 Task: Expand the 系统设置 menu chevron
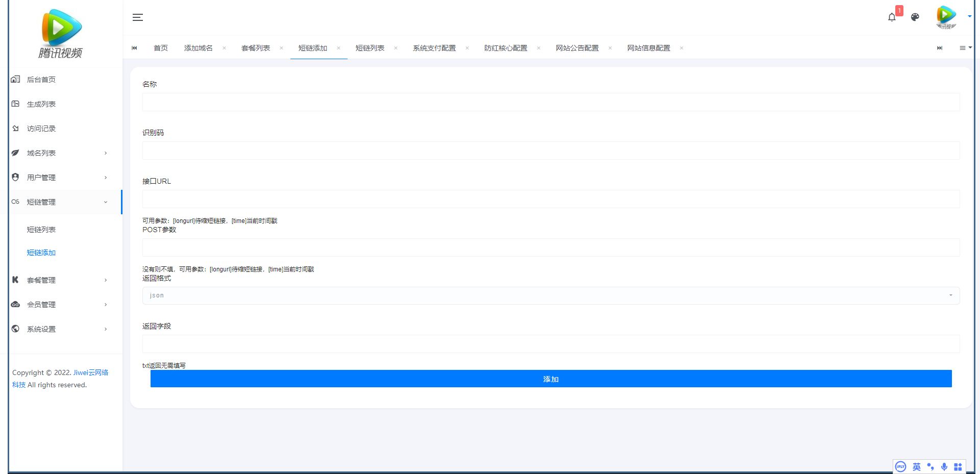point(106,329)
